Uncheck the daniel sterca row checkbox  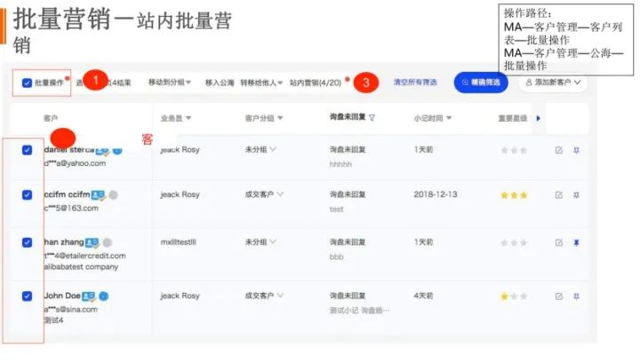pyautogui.click(x=27, y=150)
